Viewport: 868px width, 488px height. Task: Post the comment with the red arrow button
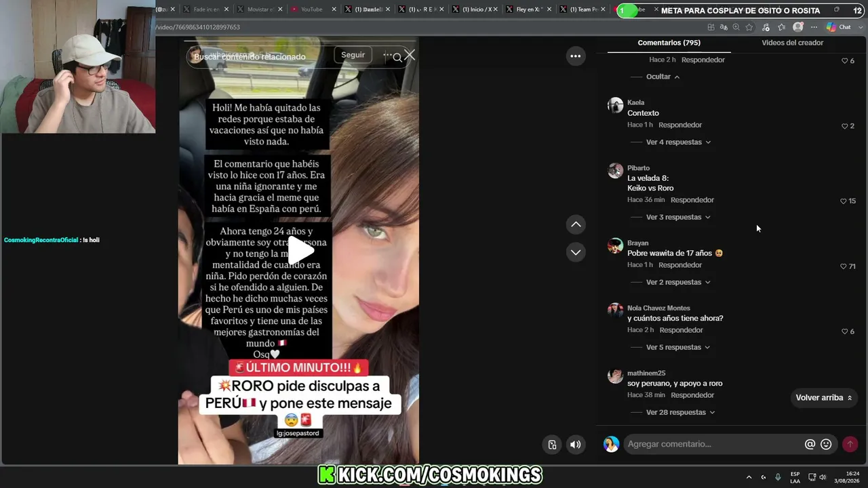click(850, 445)
